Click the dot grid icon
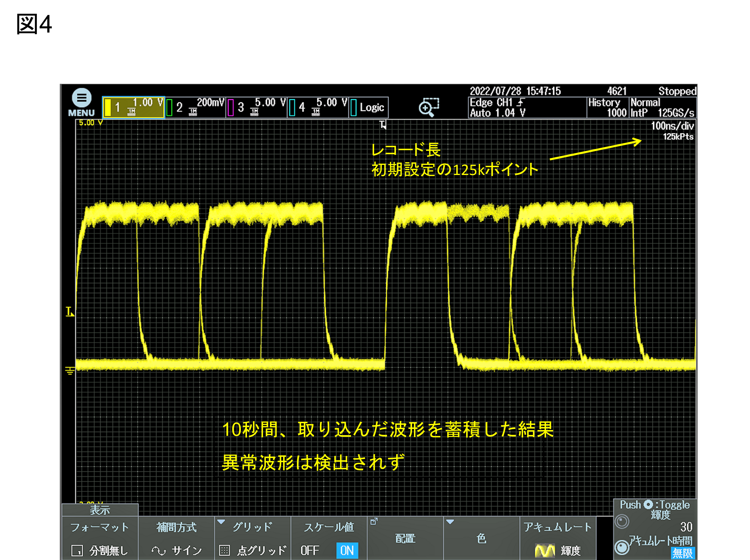The width and height of the screenshot is (750, 560). [x=224, y=550]
